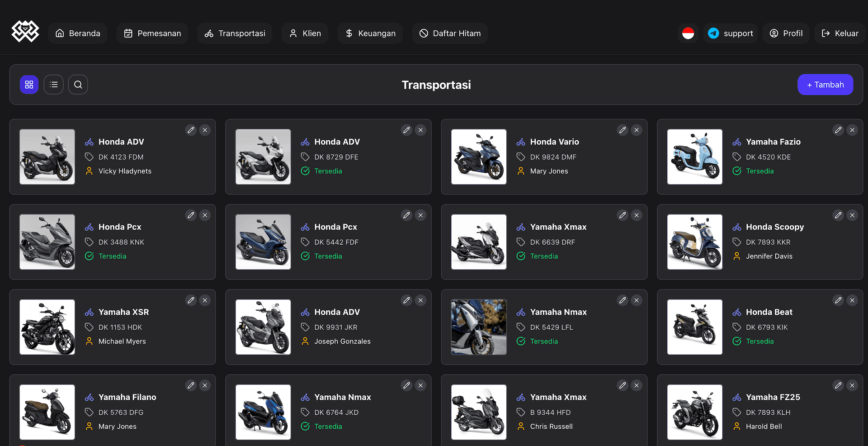Click renter Michael Myers

122,341
